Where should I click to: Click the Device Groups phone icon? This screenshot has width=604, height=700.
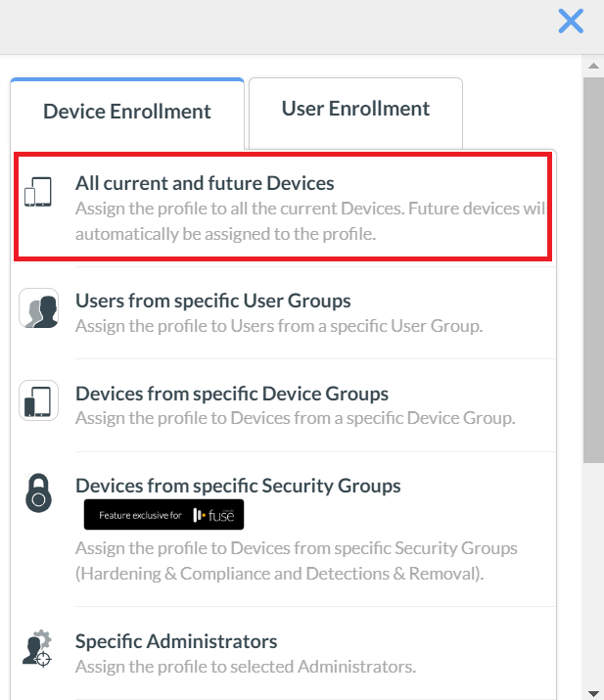(x=38, y=400)
